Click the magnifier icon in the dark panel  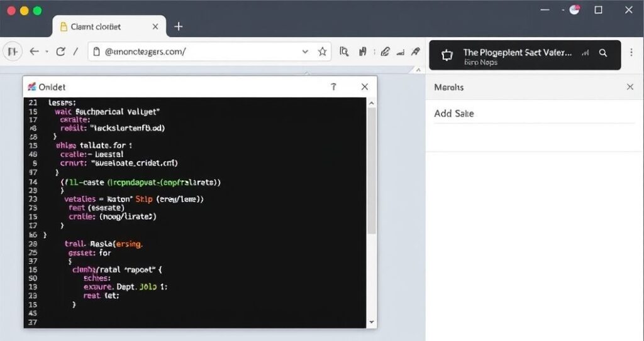pos(603,53)
